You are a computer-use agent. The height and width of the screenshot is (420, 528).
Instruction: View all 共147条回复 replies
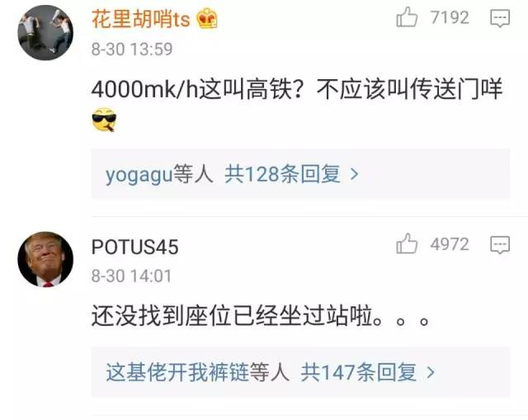click(358, 372)
